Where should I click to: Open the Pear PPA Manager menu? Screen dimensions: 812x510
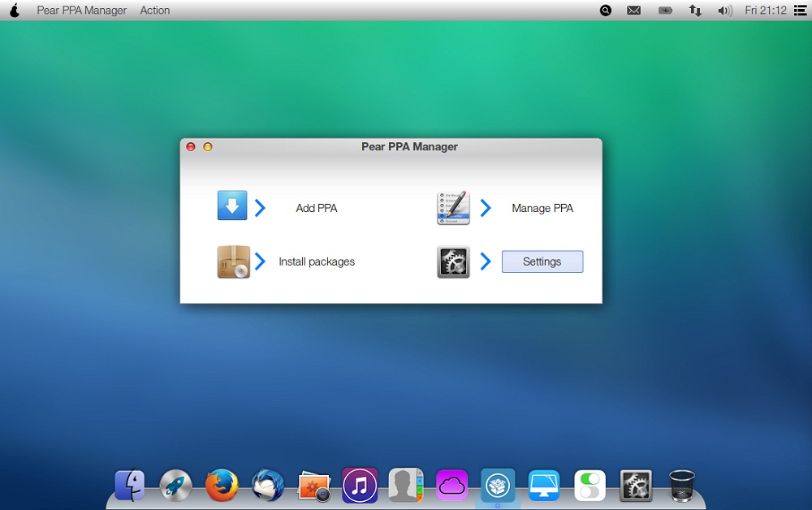pos(82,11)
